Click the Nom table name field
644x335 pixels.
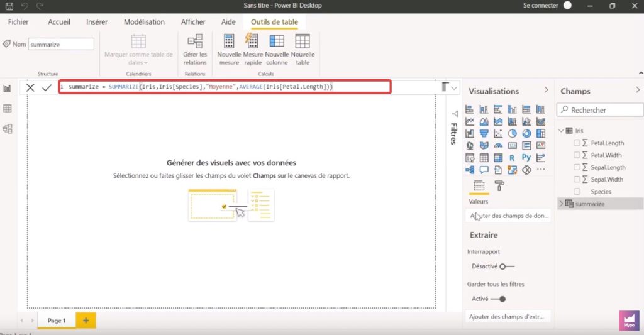[x=61, y=45]
